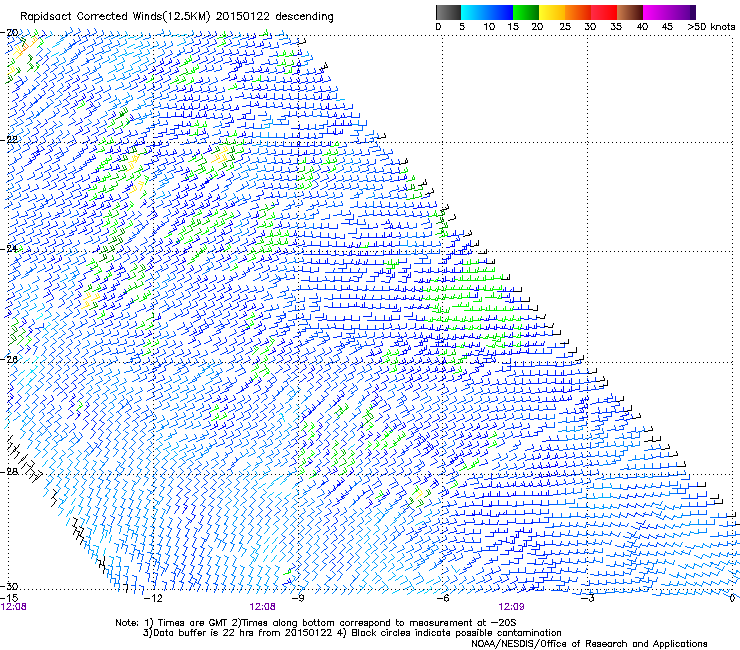
Task: Click the '-28' latitude axis label
Action: click(x=9, y=472)
